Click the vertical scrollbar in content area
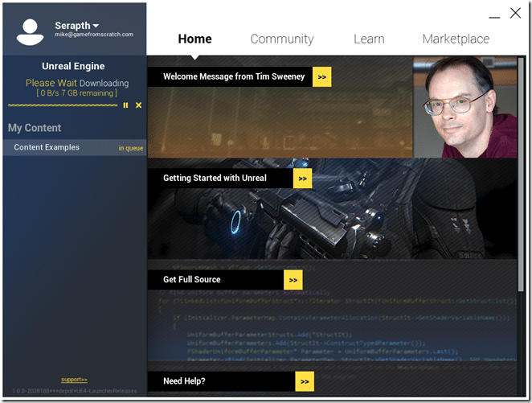 (x=521, y=174)
